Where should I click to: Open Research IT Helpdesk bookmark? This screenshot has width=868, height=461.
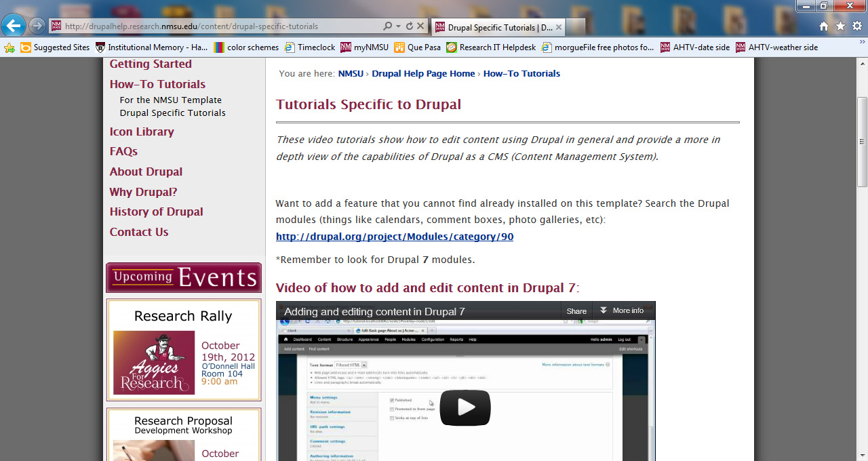491,47
